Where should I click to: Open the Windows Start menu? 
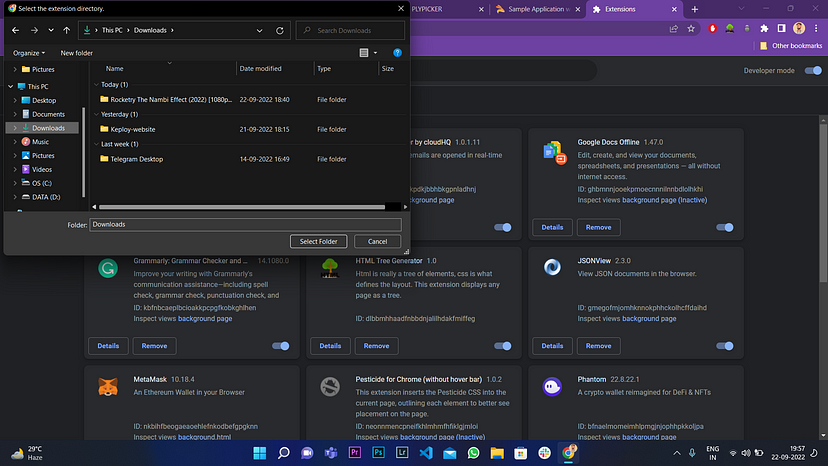260,453
